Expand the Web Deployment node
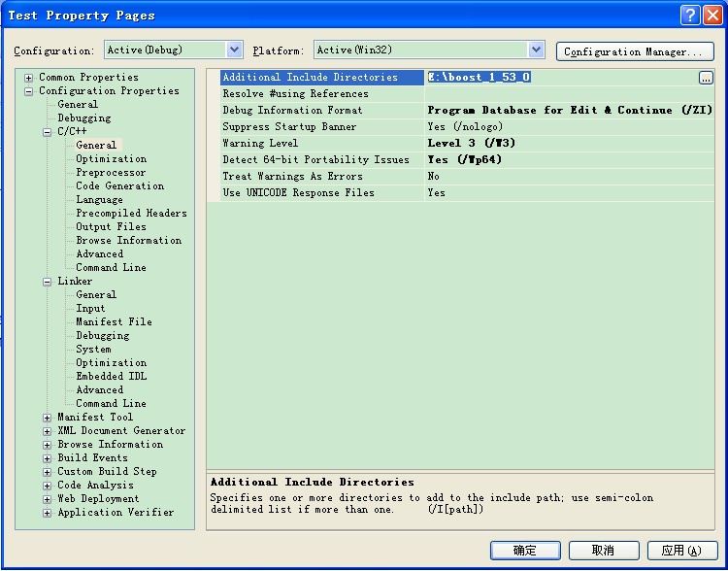728x571 pixels. (x=47, y=499)
